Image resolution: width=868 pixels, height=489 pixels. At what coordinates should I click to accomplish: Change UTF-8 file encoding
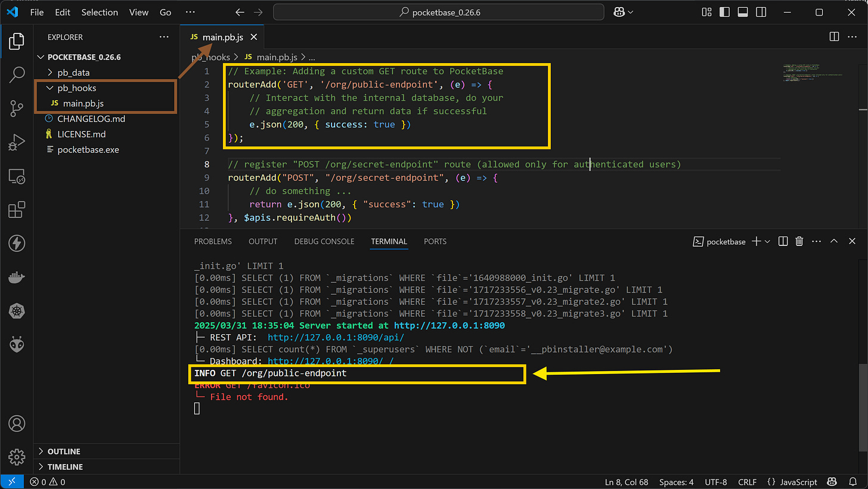pyautogui.click(x=715, y=482)
